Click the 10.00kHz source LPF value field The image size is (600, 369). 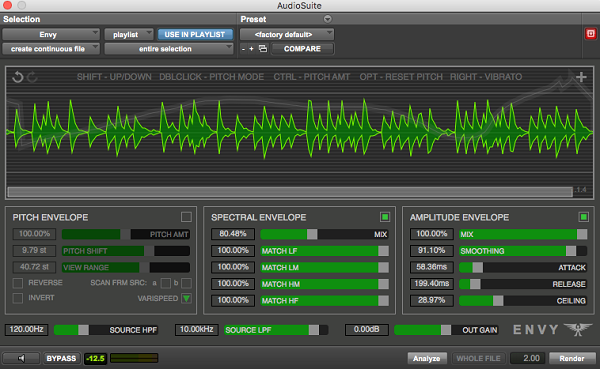click(197, 330)
